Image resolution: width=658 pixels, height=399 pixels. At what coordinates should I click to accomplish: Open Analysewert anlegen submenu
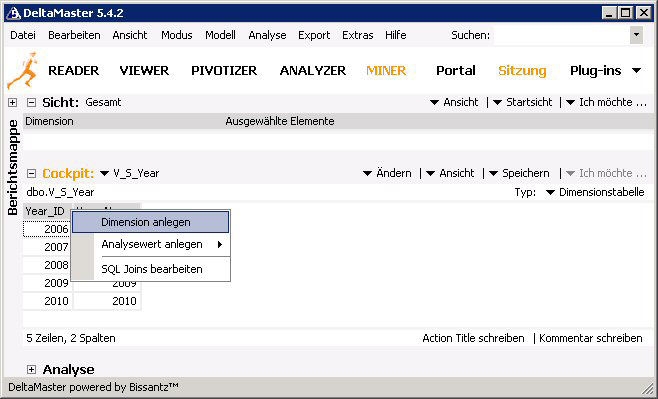[151, 244]
